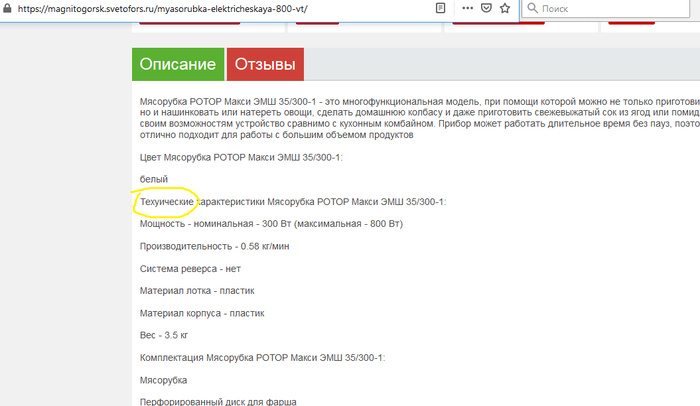
Task: Click the lock icon for site security info
Action: [7, 8]
